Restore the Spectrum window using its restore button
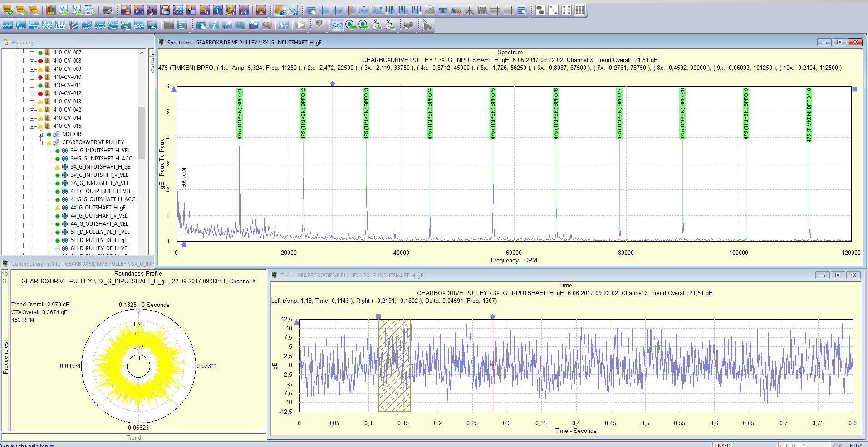The width and height of the screenshot is (868, 447). pyautogui.click(x=839, y=42)
